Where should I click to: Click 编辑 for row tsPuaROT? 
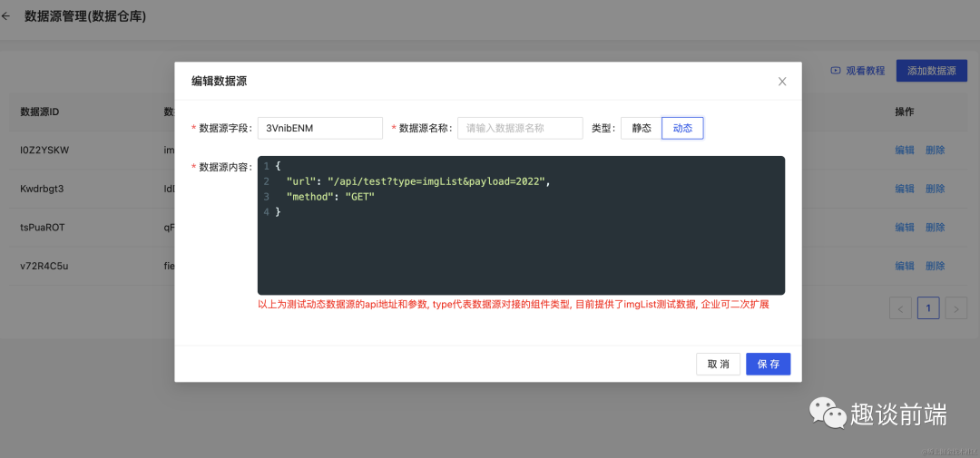(905, 228)
